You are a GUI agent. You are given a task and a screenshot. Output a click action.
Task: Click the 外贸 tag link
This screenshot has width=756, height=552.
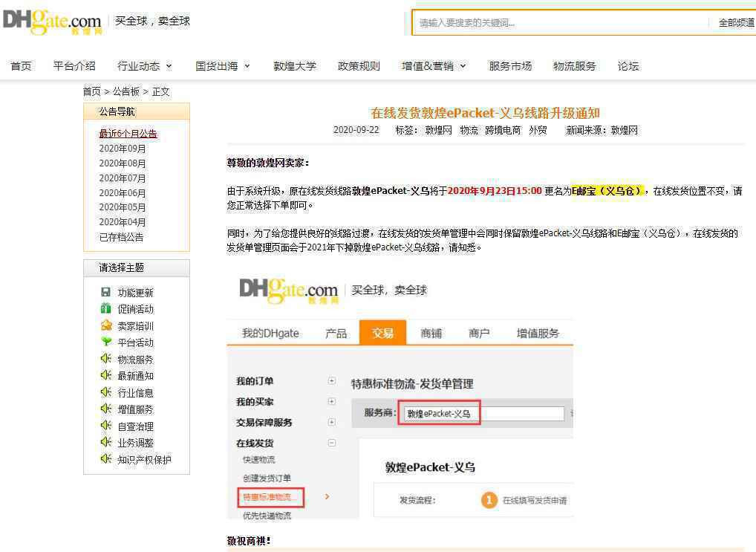pos(538,130)
